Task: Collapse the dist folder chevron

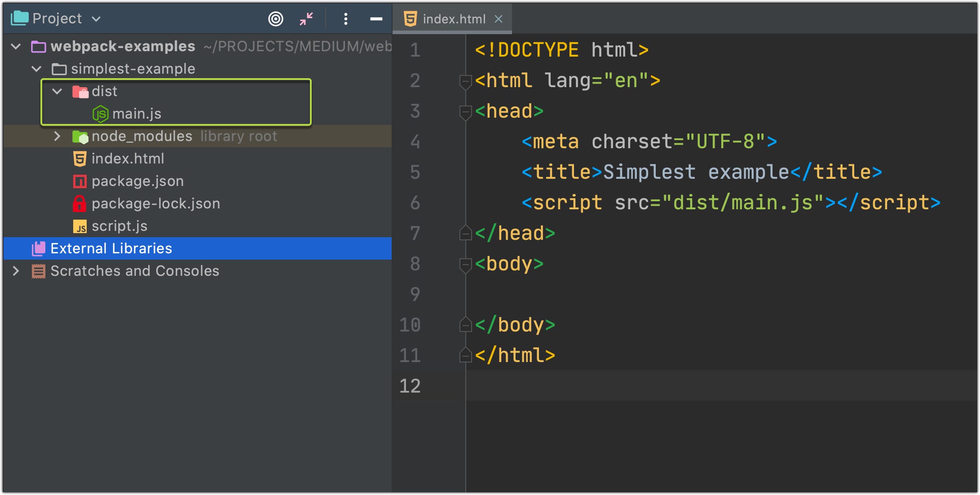Action: (57, 91)
